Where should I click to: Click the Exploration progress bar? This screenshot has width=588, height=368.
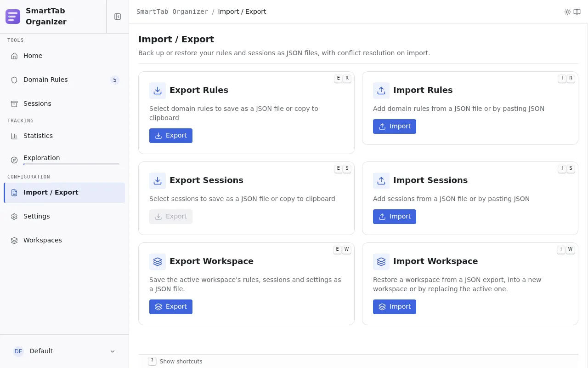[x=71, y=164]
